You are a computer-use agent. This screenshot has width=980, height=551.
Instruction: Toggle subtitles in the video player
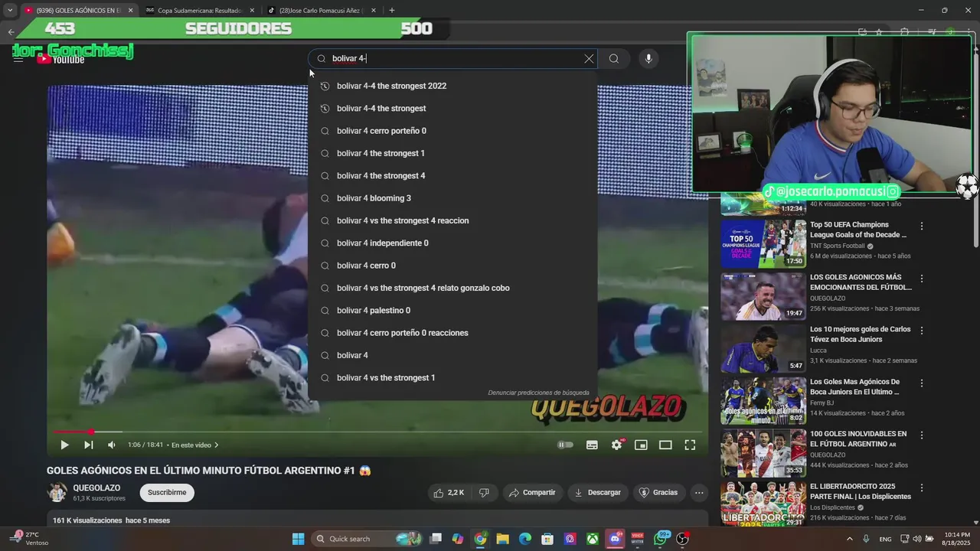[x=592, y=445]
